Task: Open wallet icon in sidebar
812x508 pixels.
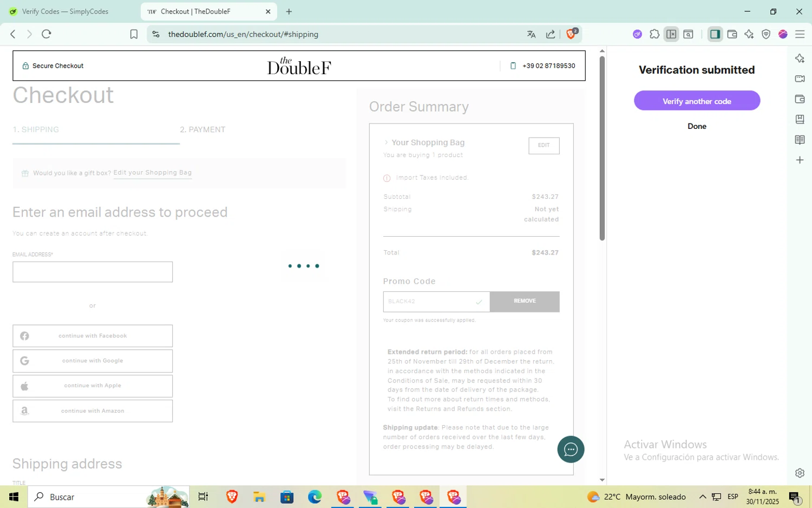Action: tap(800, 99)
